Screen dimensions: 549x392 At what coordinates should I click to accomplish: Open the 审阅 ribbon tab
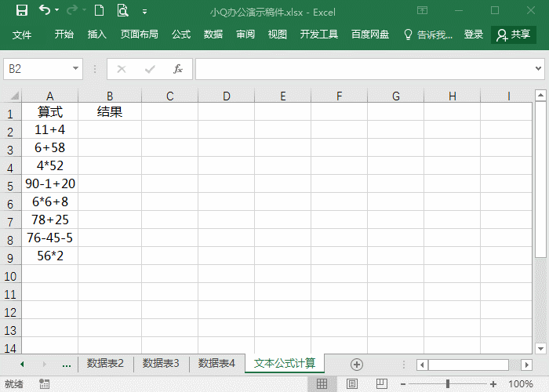click(245, 34)
